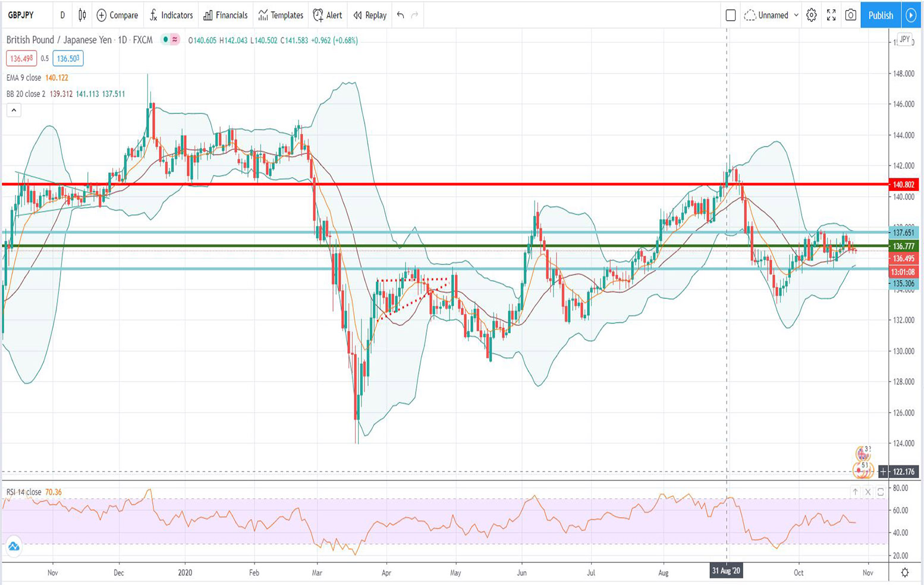This screenshot has height=585, width=924.
Task: Take a snapshot using the camera icon
Action: click(x=850, y=15)
